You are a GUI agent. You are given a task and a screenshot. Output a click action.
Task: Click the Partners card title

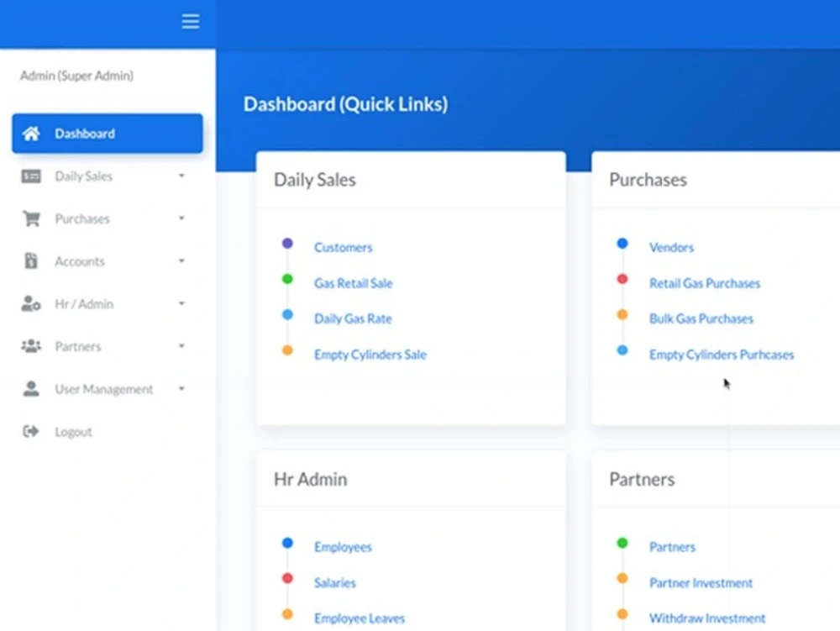click(x=642, y=479)
